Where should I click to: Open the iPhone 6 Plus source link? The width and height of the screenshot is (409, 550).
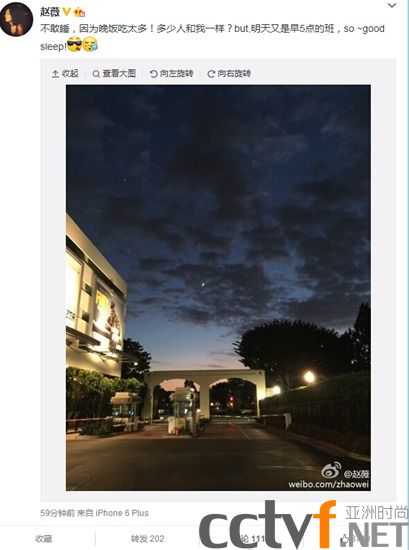(122, 513)
